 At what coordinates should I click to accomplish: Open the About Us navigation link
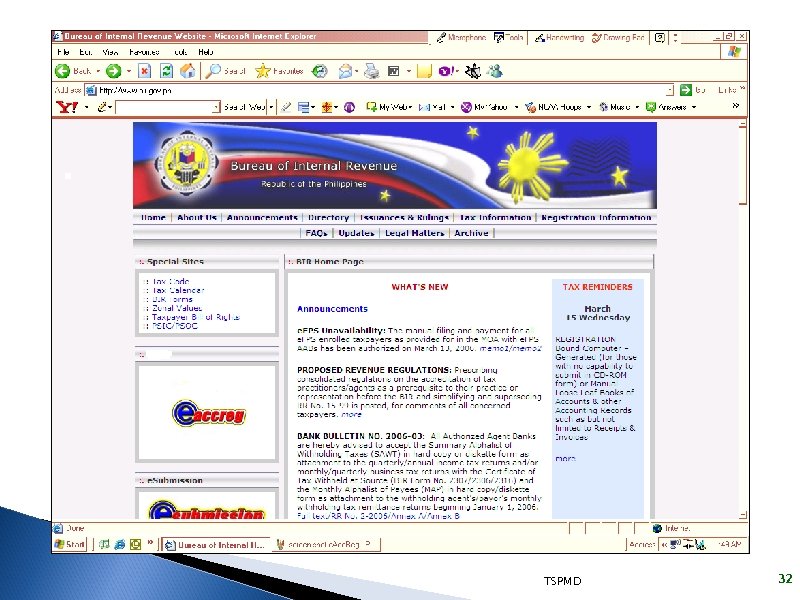197,217
